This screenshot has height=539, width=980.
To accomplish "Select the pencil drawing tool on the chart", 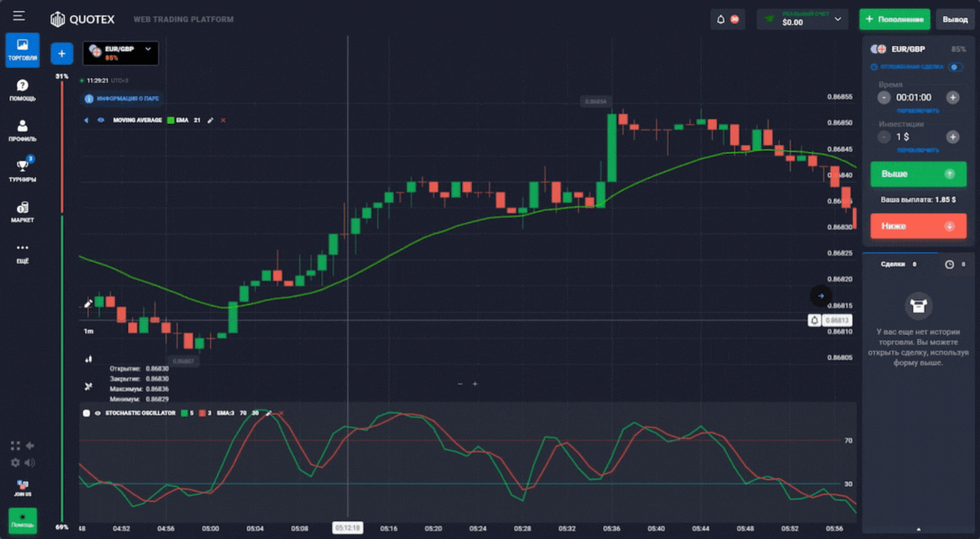I will coord(88,304).
